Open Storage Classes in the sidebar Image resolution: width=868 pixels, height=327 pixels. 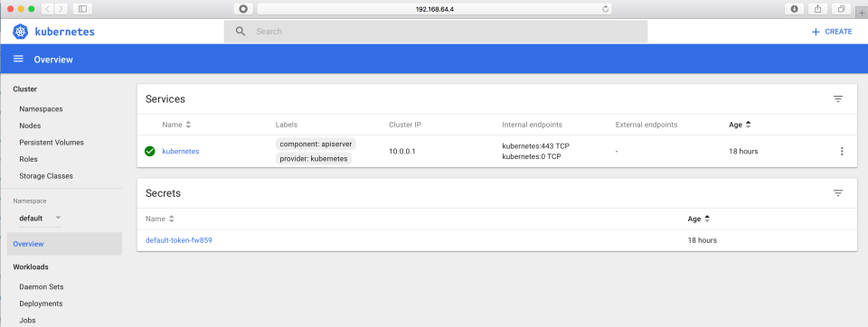(46, 176)
